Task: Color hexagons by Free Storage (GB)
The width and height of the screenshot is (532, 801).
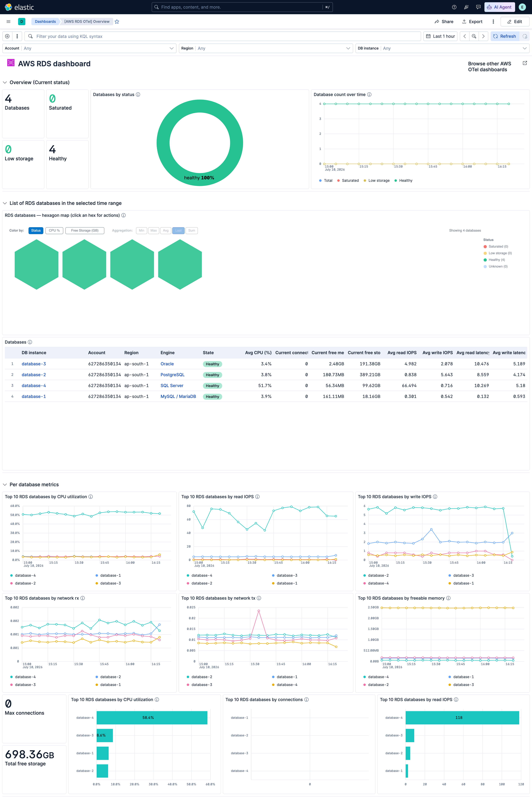Action: [x=85, y=231]
